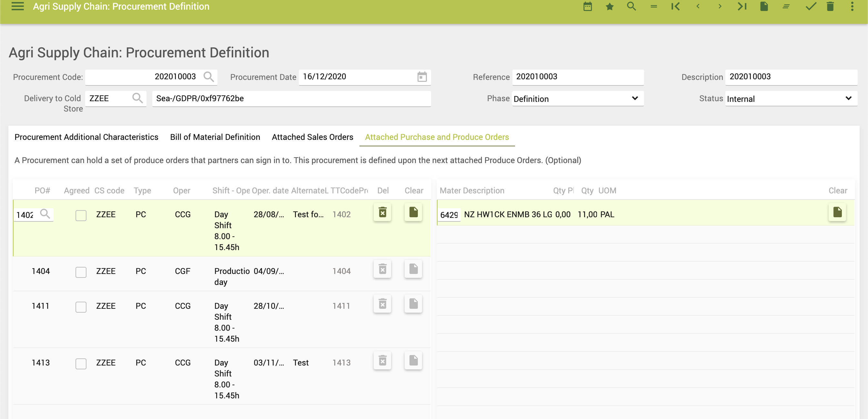The image size is (868, 419).
Task: Delete the PO 1402 row
Action: tap(382, 212)
